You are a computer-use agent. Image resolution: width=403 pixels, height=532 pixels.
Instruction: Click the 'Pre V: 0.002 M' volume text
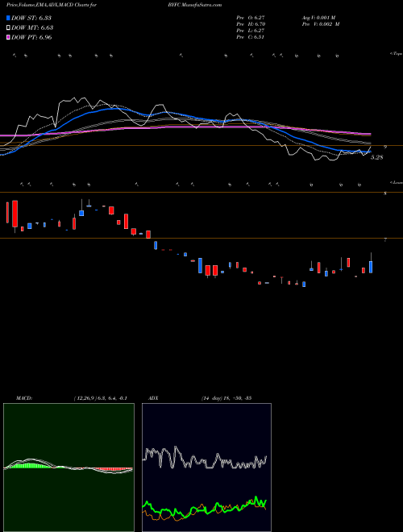coord(320,24)
